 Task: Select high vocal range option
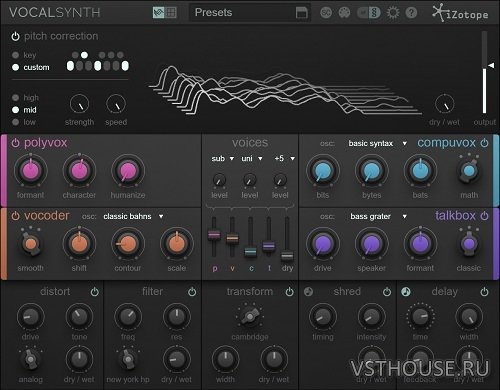click(x=15, y=98)
